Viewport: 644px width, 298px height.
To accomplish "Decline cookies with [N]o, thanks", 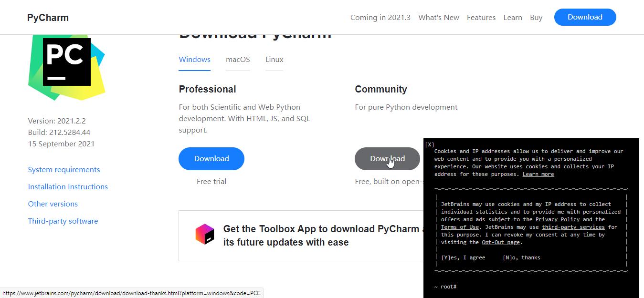I will (x=521, y=257).
